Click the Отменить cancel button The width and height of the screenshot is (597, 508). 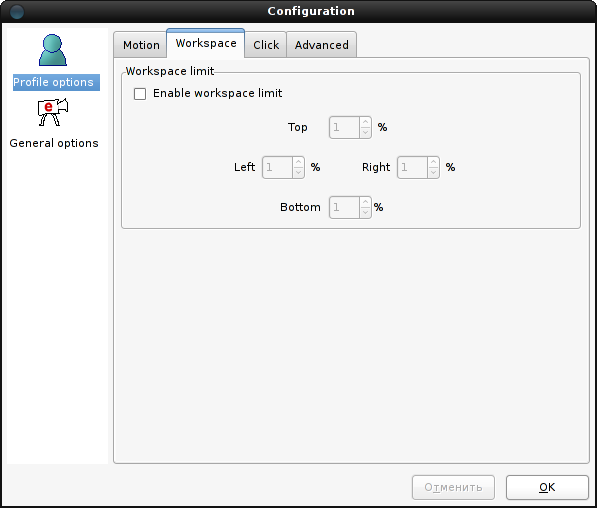453,487
